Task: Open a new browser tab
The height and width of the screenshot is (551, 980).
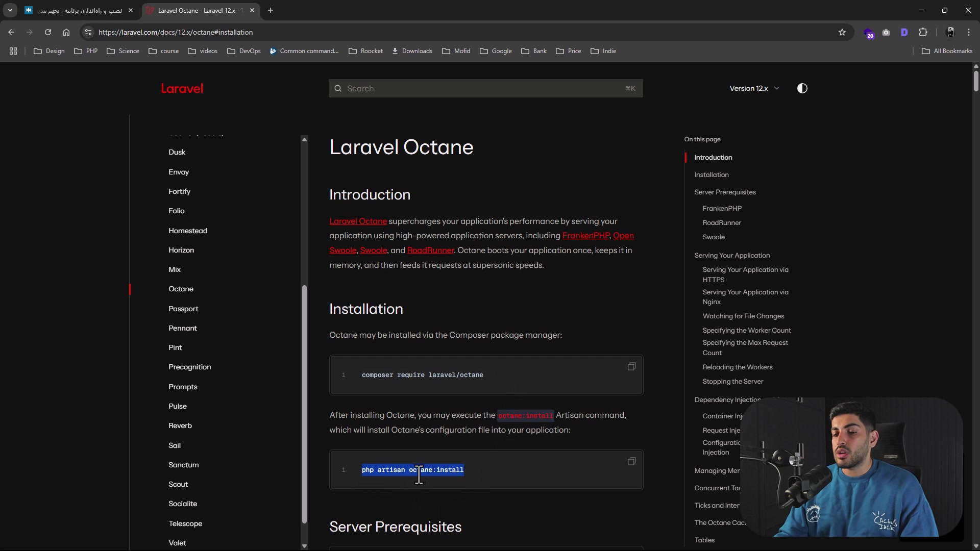Action: coord(271,10)
